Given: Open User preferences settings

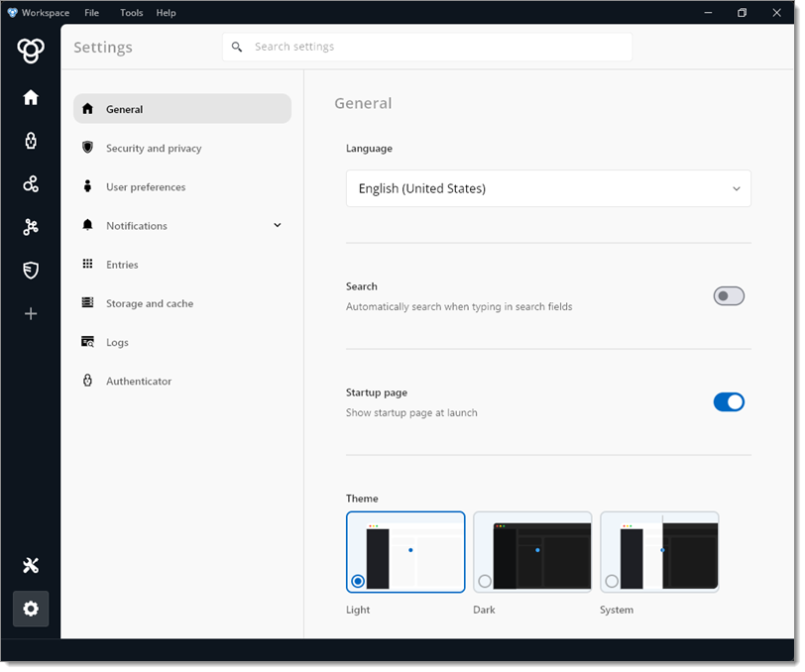Looking at the screenshot, I should 182,187.
